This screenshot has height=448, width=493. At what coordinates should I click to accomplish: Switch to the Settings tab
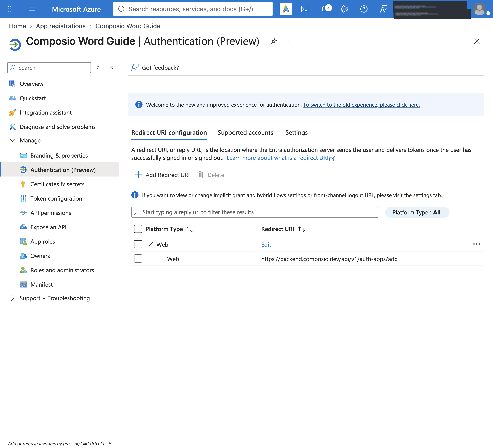tap(296, 132)
